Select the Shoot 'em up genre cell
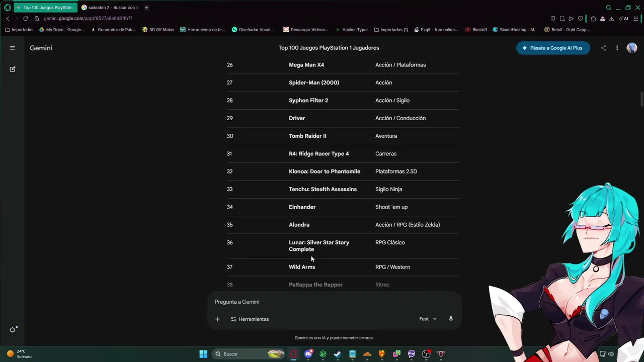Viewport: 644px width, 362px height. [x=391, y=207]
